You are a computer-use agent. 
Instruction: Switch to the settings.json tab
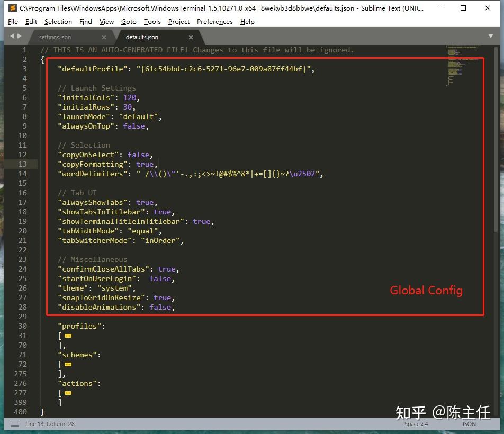tap(55, 37)
